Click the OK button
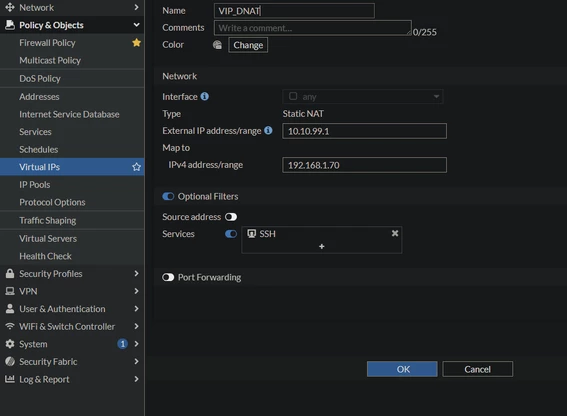 click(x=402, y=369)
